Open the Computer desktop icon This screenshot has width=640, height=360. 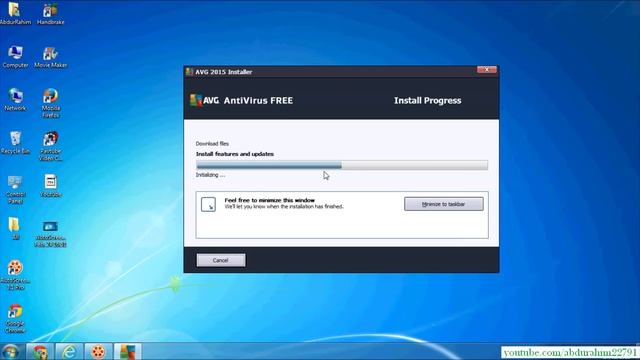pos(15,57)
